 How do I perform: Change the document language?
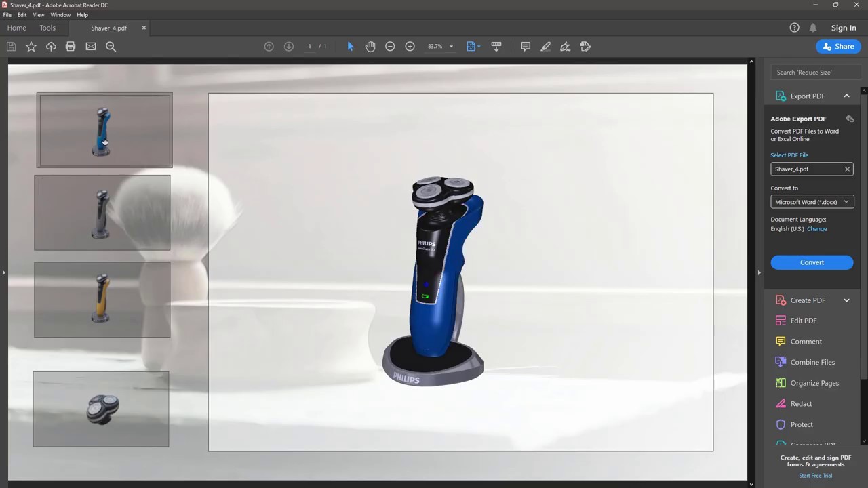click(x=816, y=229)
